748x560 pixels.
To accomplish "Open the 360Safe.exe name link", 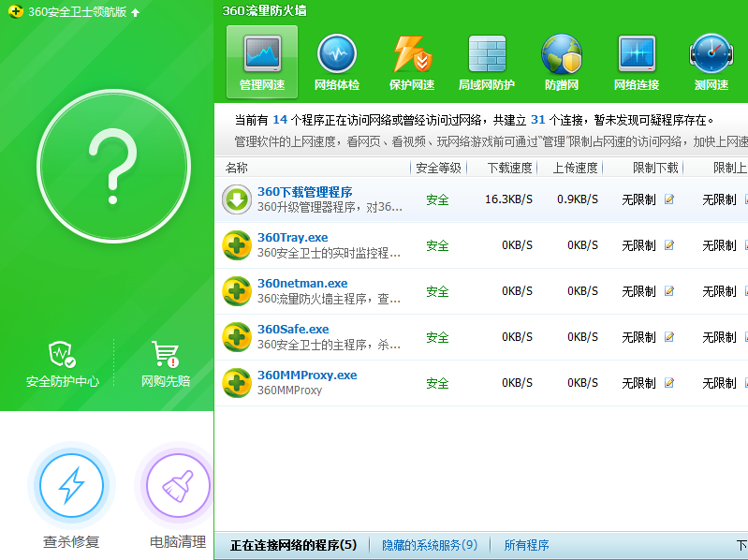I will [293, 329].
